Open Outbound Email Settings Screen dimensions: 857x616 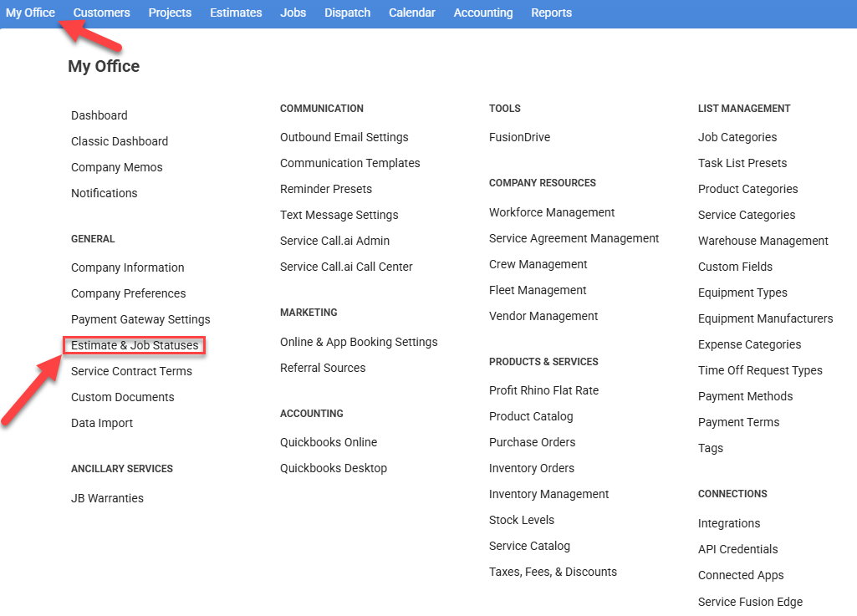344,137
